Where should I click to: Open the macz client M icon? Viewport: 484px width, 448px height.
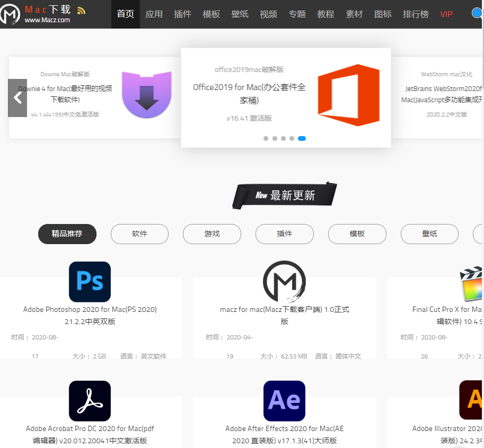pyautogui.click(x=284, y=281)
